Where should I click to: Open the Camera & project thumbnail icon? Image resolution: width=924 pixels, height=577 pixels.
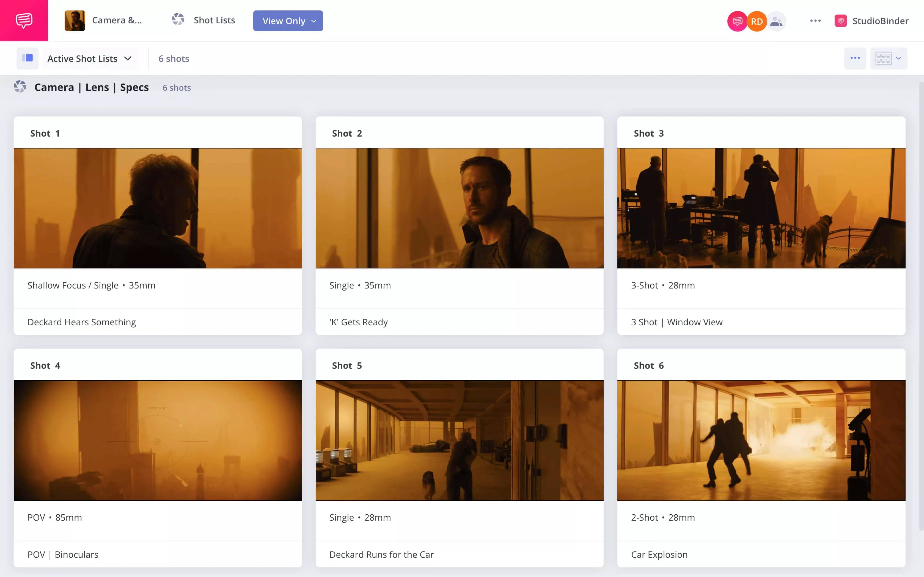click(x=75, y=21)
